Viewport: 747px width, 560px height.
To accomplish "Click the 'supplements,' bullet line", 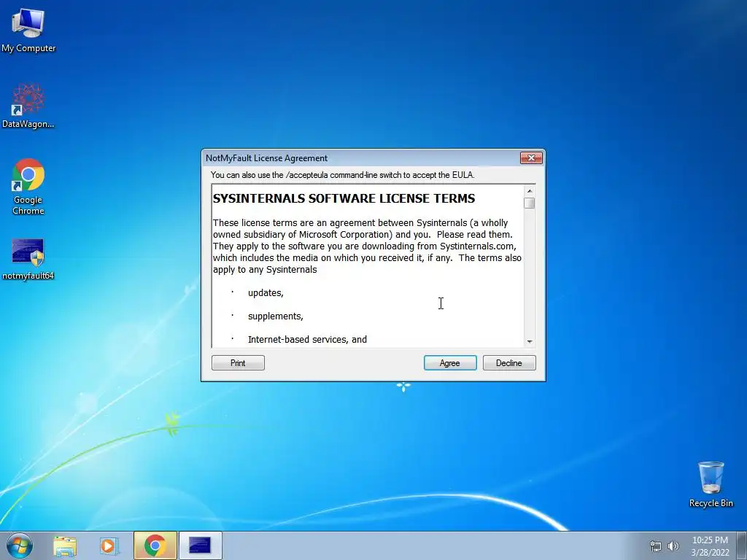I will 275,316.
